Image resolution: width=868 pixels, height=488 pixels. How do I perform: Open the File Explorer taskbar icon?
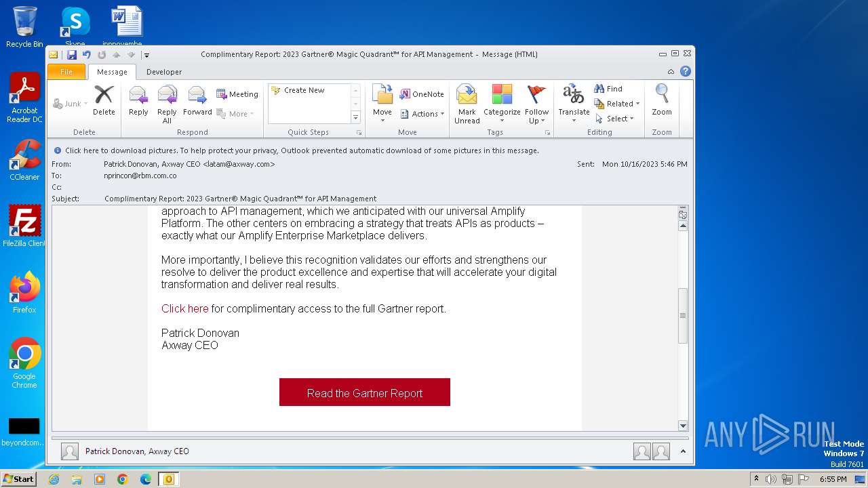pos(77,479)
